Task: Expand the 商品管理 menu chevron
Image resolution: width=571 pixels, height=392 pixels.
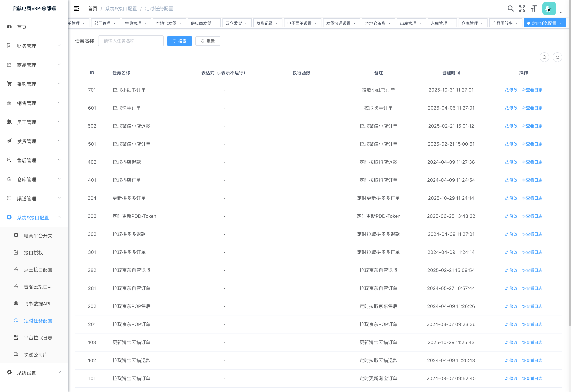Action: (59, 65)
